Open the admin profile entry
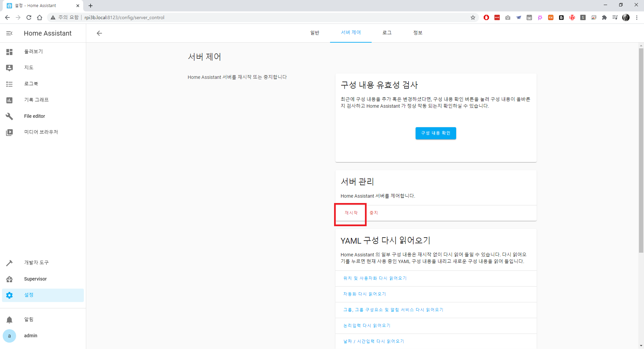644x349 pixels. click(x=43, y=336)
